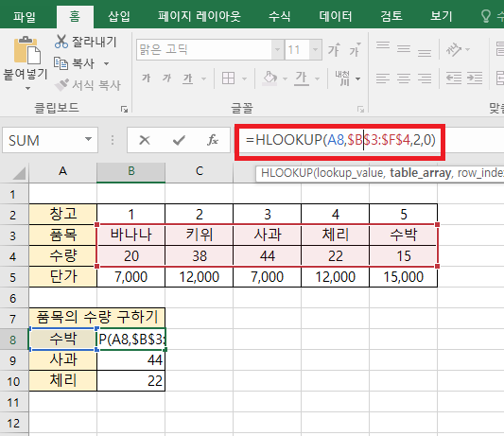Align text left icon
Image resolution: width=504 pixels, height=436 pixels.
click(x=383, y=78)
